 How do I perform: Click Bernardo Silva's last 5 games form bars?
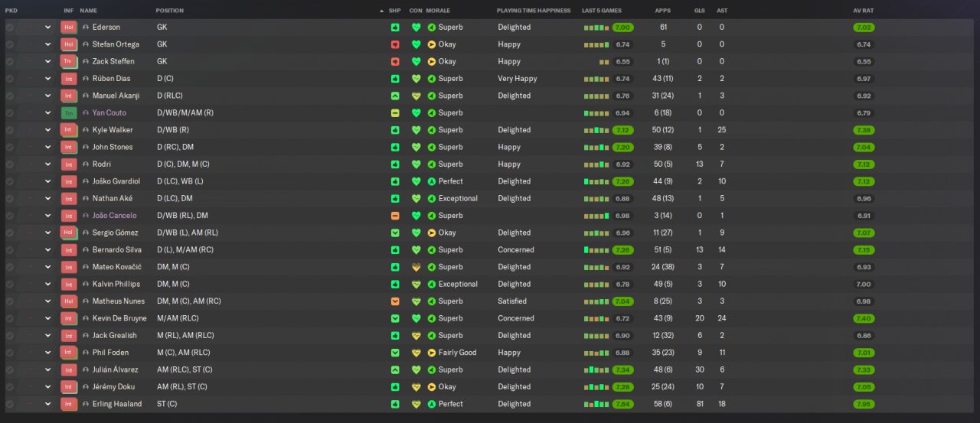(x=596, y=250)
